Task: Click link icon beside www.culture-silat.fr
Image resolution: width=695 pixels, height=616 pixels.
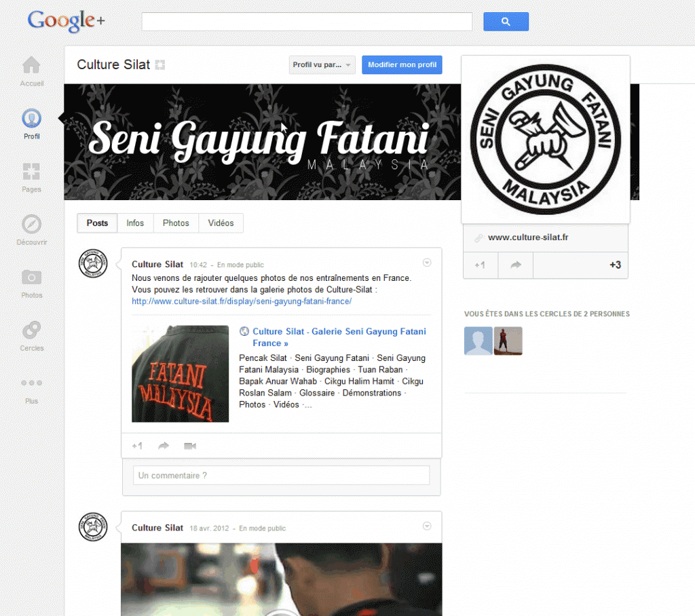Action: click(478, 238)
